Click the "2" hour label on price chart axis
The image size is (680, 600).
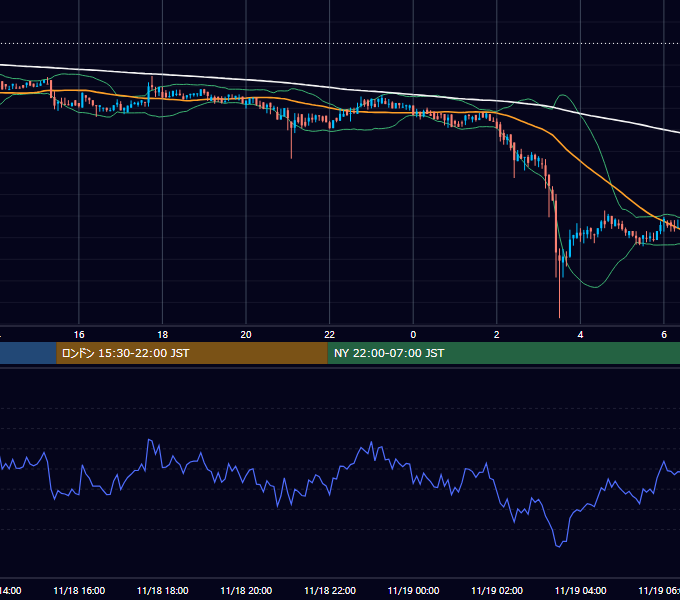click(x=497, y=335)
